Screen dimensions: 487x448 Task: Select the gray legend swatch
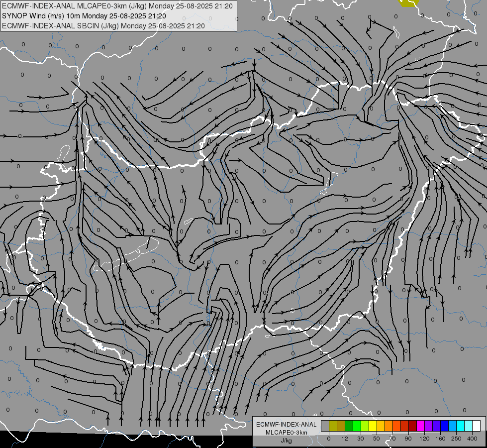point(325,426)
